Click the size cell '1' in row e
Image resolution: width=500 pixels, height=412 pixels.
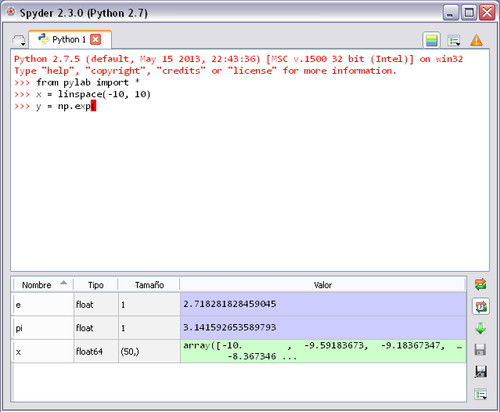[149, 305]
